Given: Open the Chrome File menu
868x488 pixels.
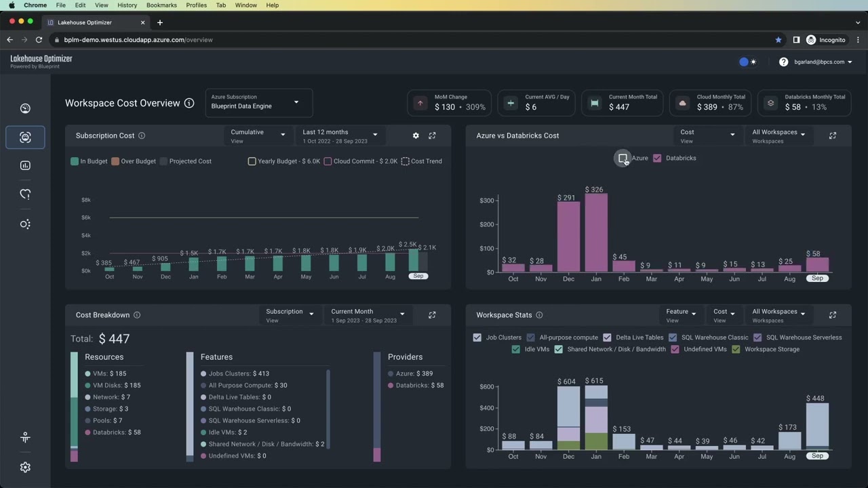Looking at the screenshot, I should [x=60, y=5].
